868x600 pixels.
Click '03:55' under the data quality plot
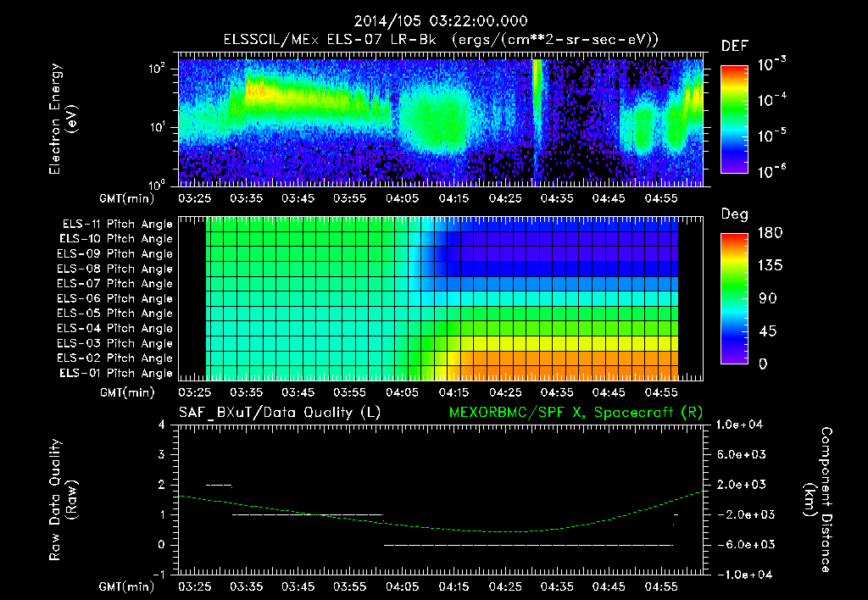click(350, 586)
